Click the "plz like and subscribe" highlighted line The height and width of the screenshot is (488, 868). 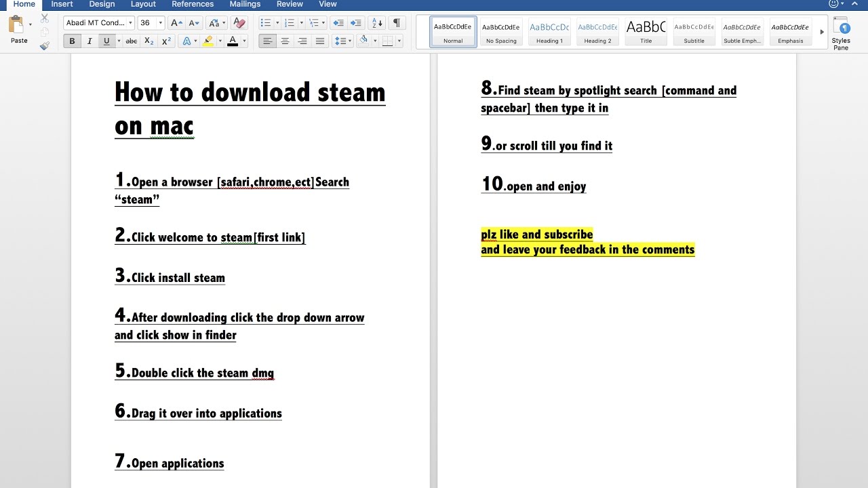[x=537, y=235]
